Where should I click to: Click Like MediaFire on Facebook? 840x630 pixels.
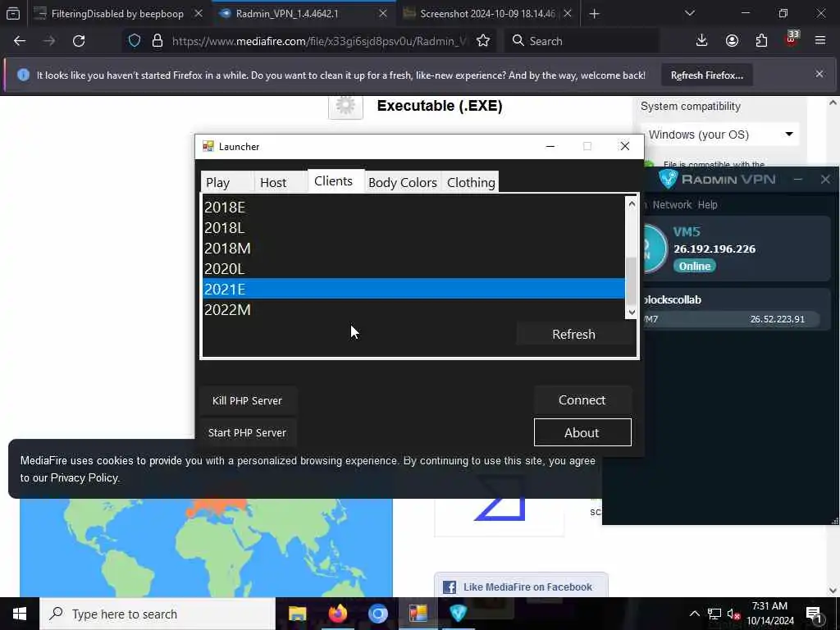click(x=521, y=587)
